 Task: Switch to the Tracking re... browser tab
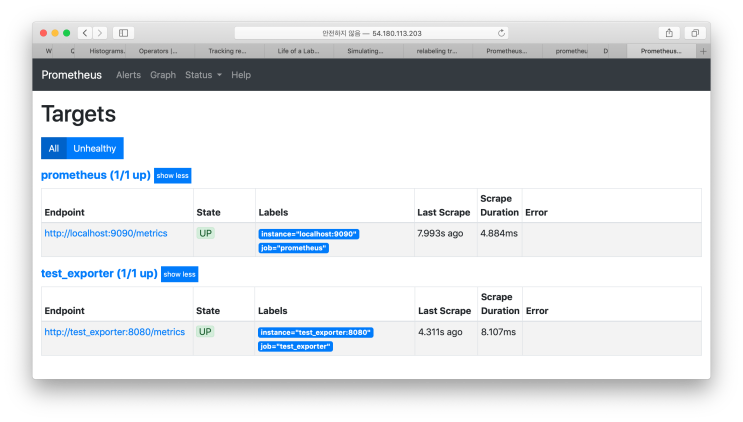click(x=227, y=51)
